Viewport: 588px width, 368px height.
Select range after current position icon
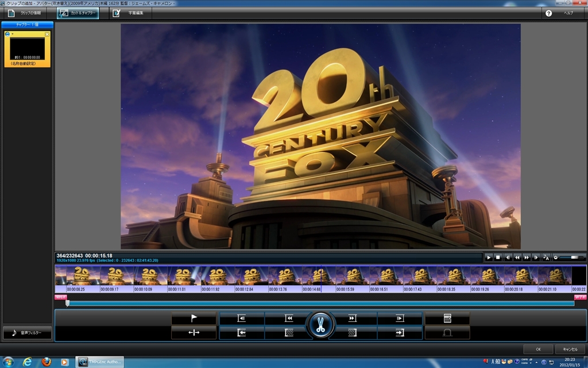pos(352,333)
